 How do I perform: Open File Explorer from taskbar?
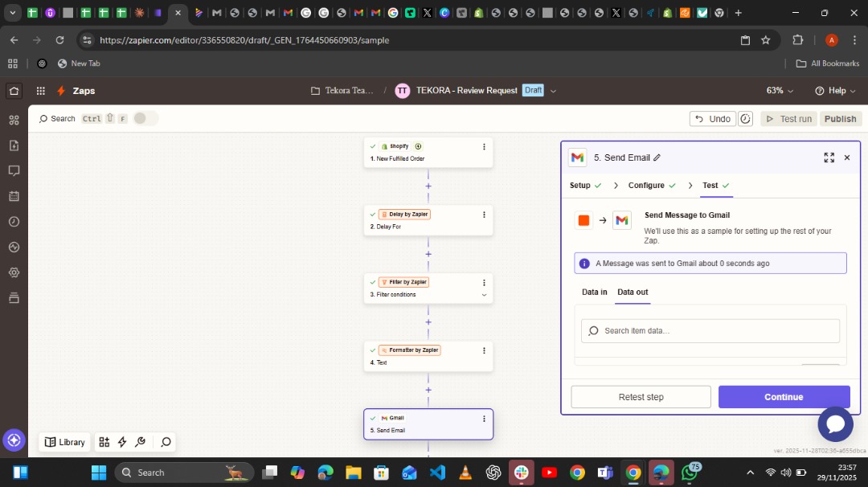353,473
